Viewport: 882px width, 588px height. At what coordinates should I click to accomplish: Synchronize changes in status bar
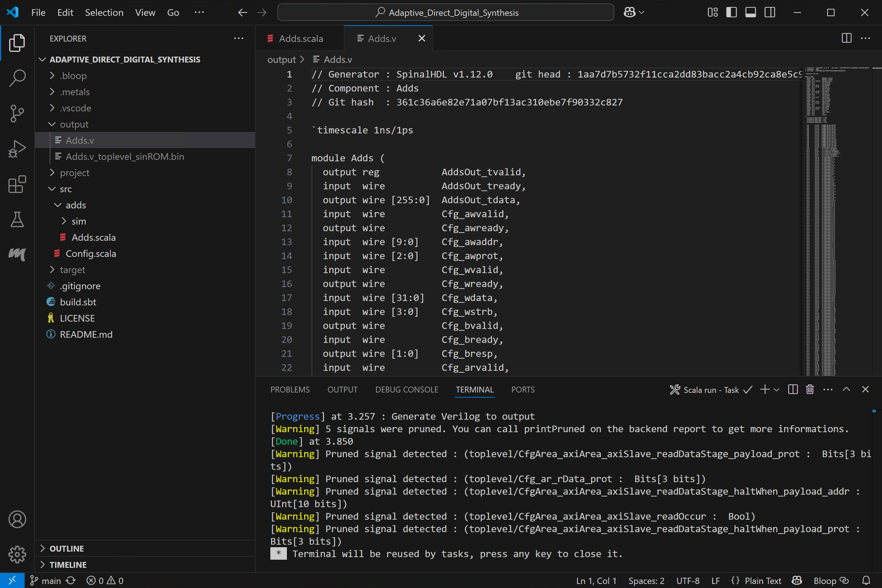pos(71,581)
